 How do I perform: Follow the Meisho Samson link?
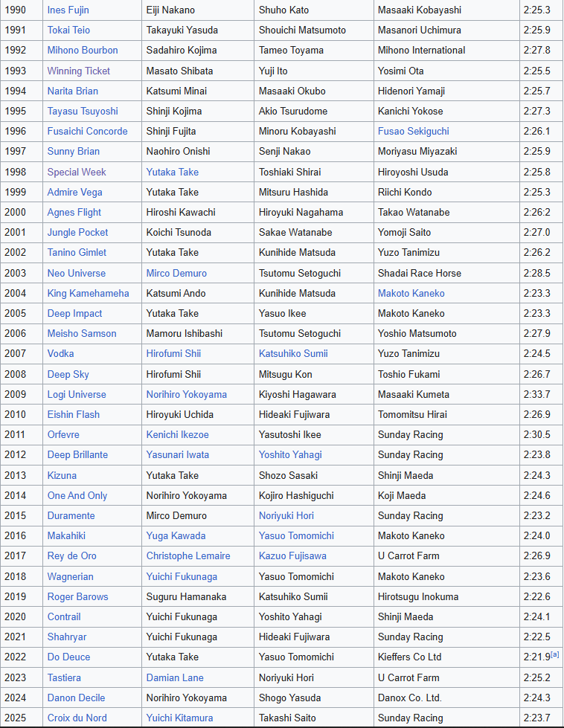click(x=82, y=333)
